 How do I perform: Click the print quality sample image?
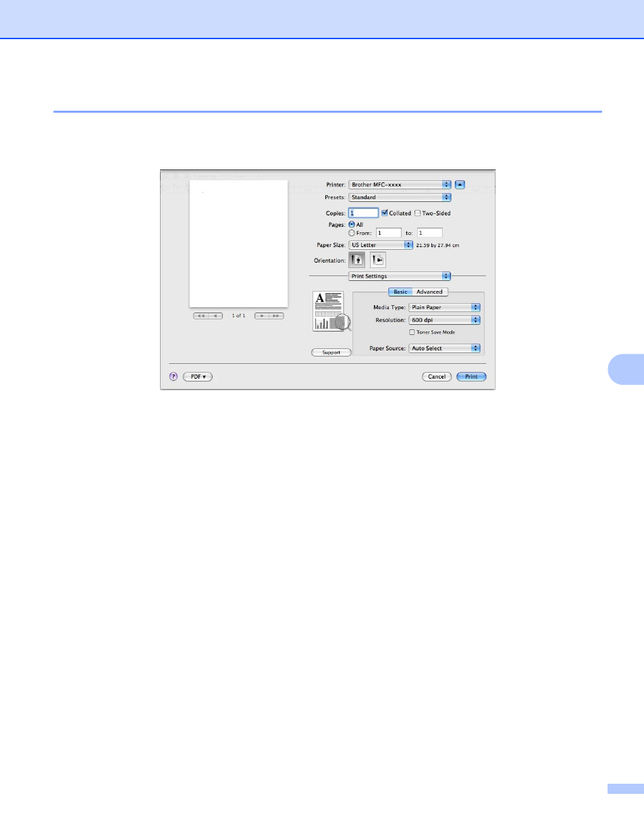click(x=332, y=312)
